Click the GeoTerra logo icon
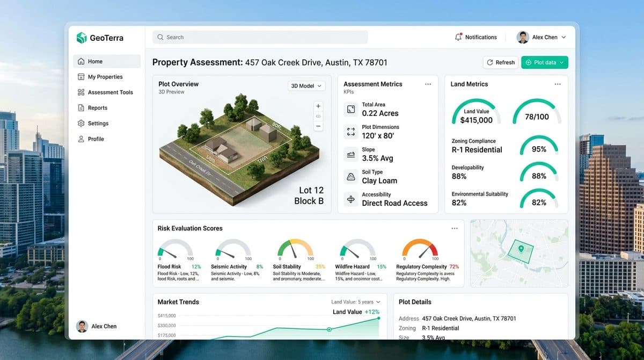 coord(82,38)
